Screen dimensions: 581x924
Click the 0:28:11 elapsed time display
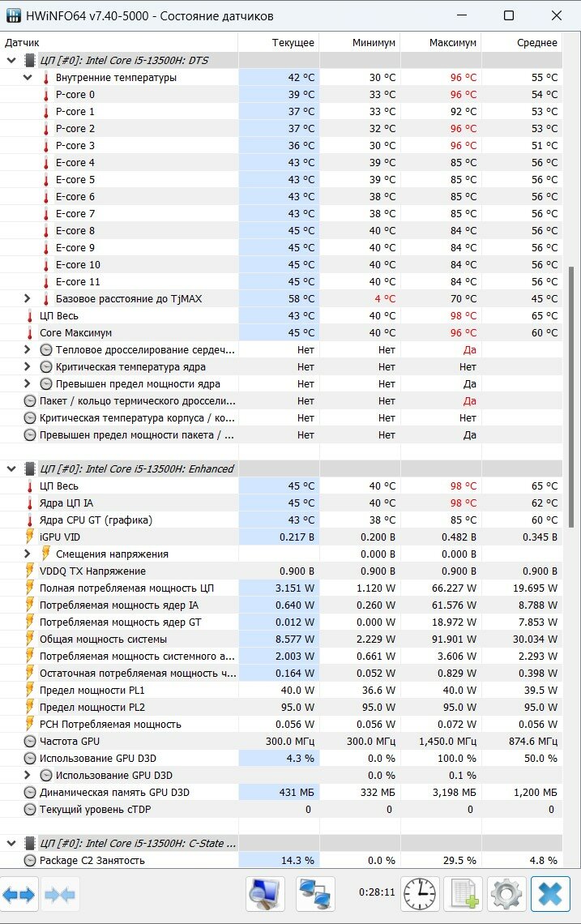pyautogui.click(x=377, y=892)
